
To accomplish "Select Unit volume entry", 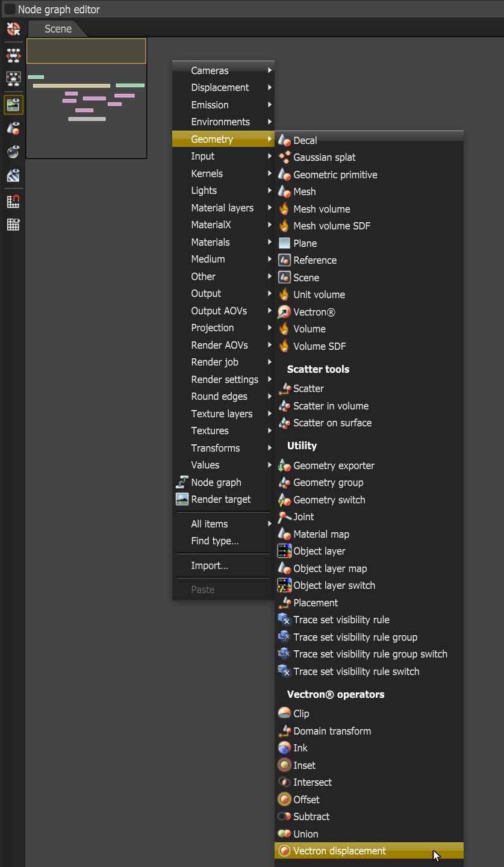I will 369,294.
